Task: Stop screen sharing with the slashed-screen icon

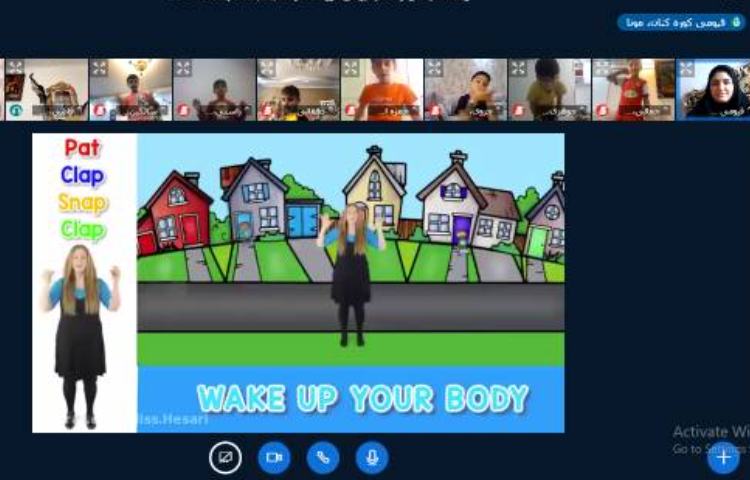Action: click(225, 457)
